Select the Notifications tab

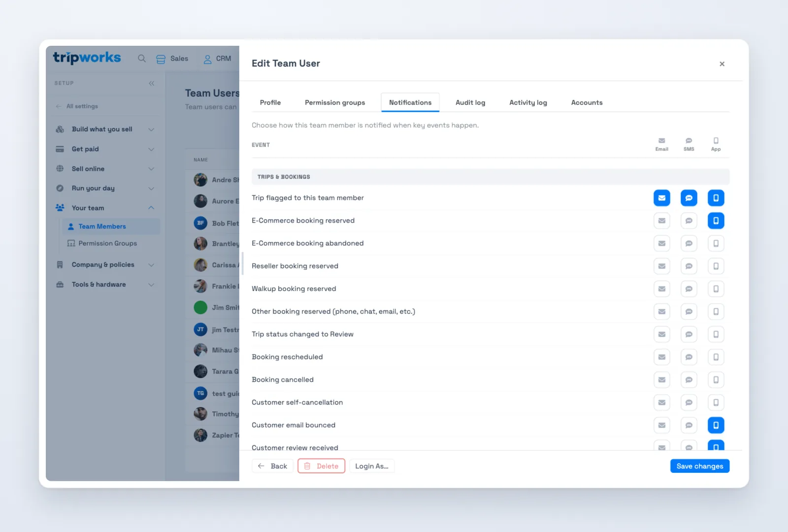click(410, 102)
